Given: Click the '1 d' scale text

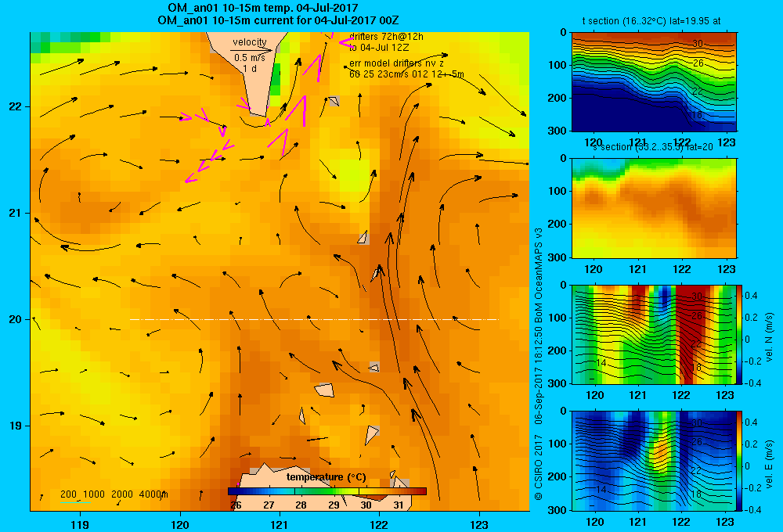Looking at the screenshot, I should [250, 68].
